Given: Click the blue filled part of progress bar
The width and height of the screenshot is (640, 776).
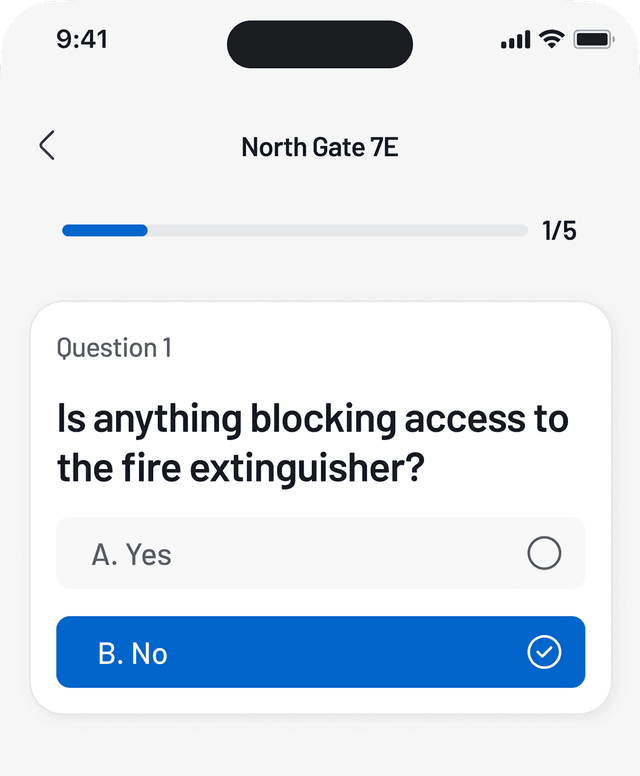Looking at the screenshot, I should click(x=105, y=231).
